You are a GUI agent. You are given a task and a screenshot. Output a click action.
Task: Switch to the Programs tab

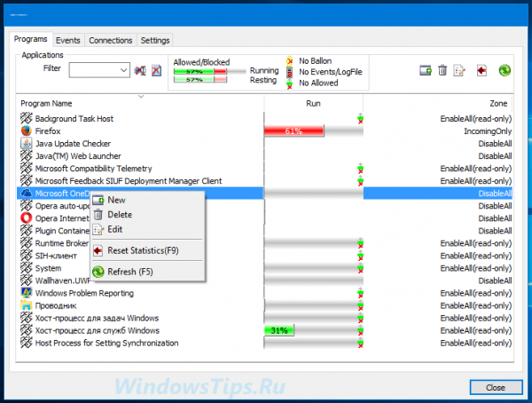click(30, 39)
